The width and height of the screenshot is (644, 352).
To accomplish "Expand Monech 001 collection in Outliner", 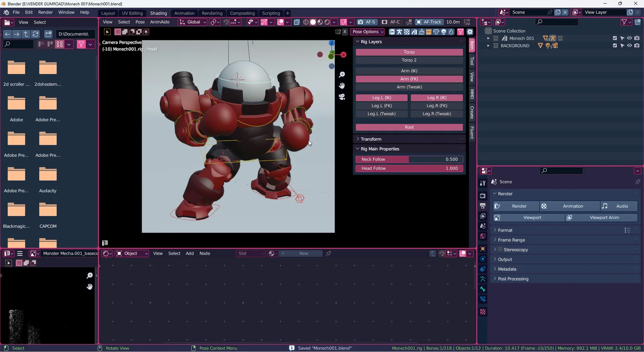I will 488,38.
